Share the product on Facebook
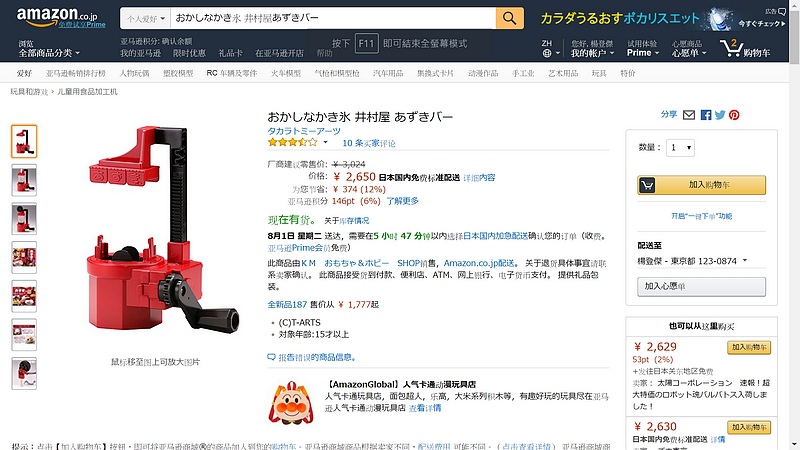The width and height of the screenshot is (800, 450). tap(706, 115)
